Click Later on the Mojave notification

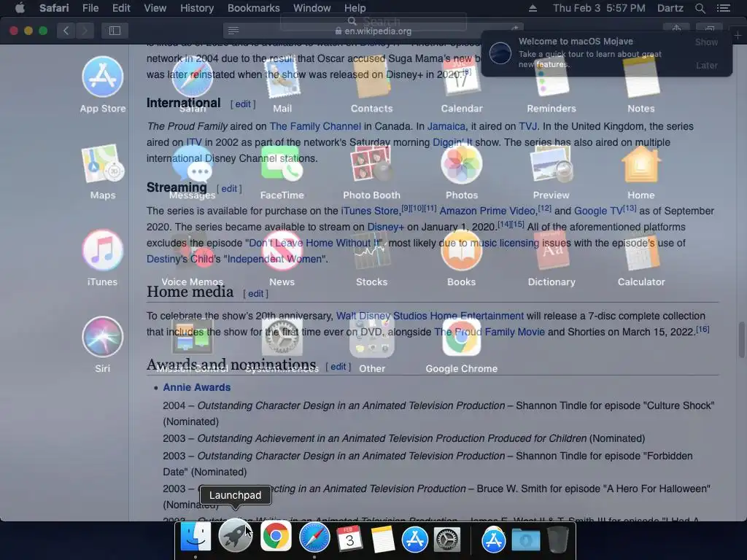(706, 65)
